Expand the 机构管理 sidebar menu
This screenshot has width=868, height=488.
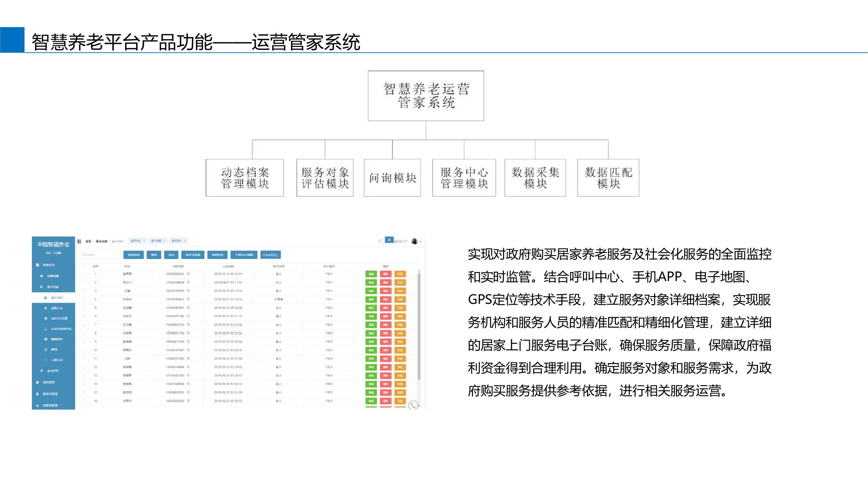coord(49,382)
